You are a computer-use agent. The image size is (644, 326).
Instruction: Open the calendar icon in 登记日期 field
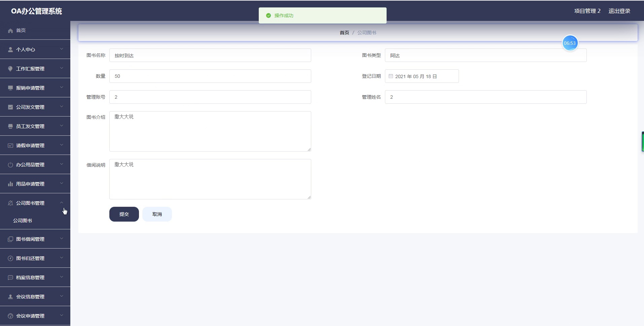[390, 76]
